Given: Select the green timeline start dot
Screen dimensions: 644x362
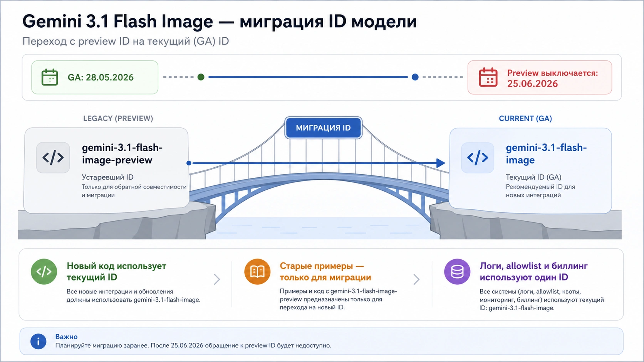Looking at the screenshot, I should tap(201, 77).
